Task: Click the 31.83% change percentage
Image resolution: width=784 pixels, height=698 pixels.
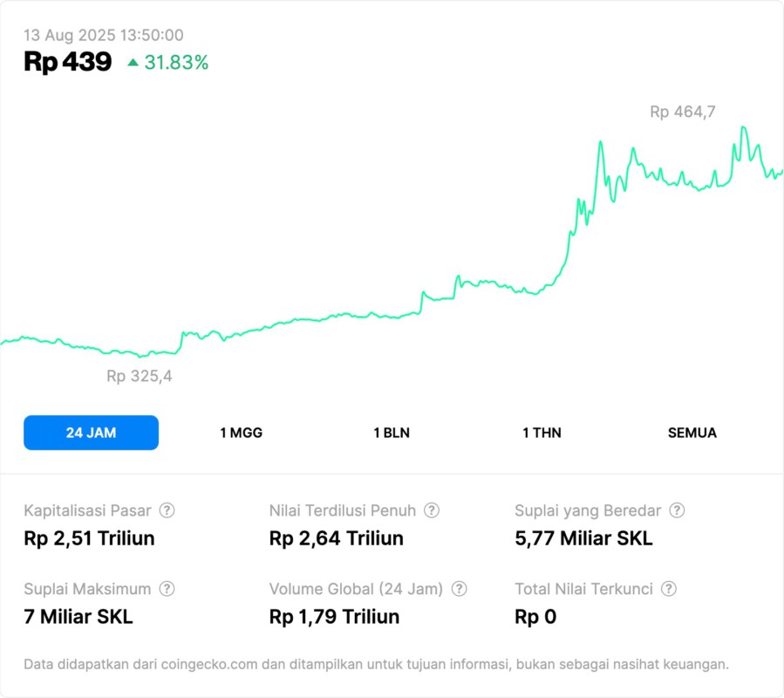Action: [176, 63]
